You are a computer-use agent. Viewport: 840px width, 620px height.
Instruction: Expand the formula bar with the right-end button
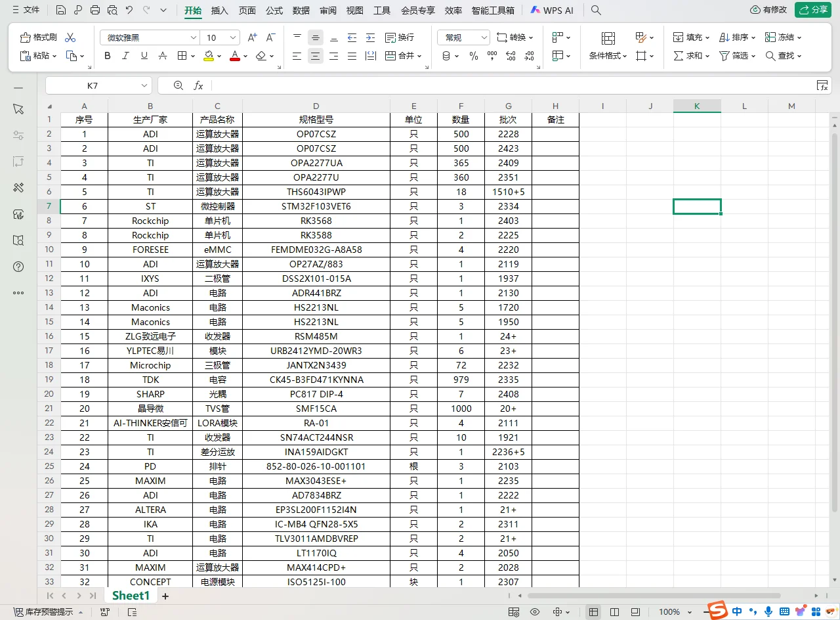click(822, 85)
